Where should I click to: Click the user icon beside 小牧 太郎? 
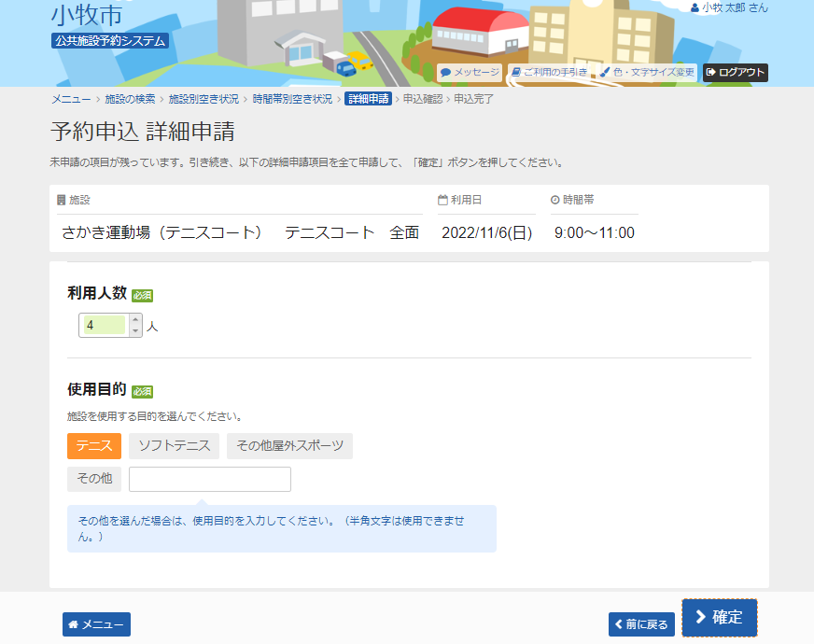click(695, 7)
